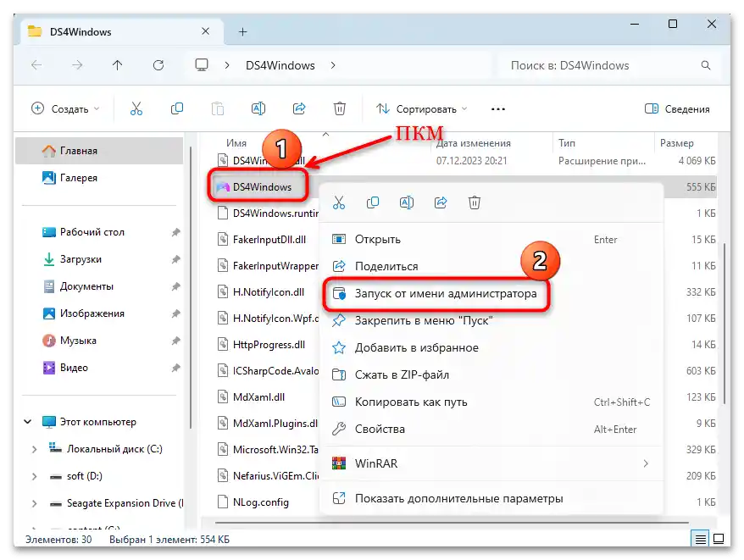Image resolution: width=744 pixels, height=560 pixels.
Task: Open a new tab with the plus button
Action: point(242,32)
